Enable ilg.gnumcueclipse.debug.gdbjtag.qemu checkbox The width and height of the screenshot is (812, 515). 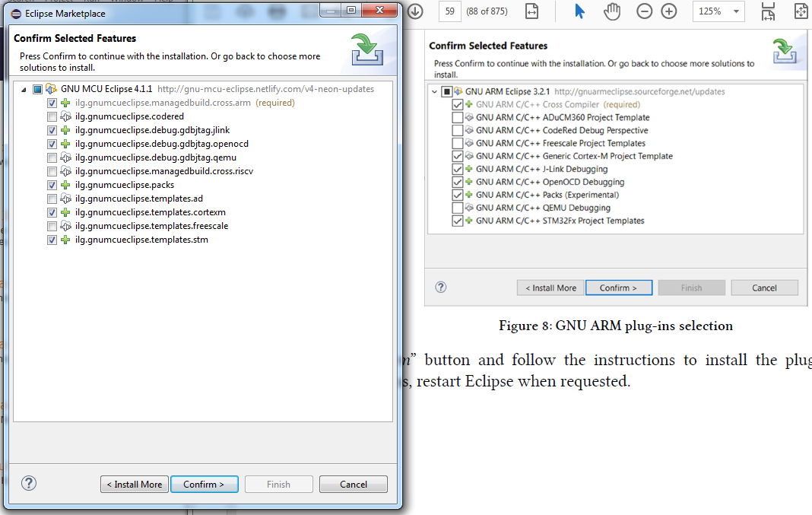[52, 157]
